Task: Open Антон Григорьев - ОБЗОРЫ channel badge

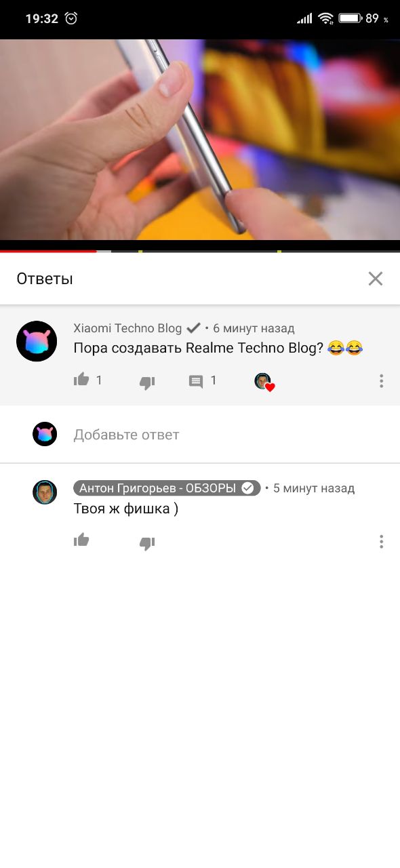Action: [x=167, y=488]
